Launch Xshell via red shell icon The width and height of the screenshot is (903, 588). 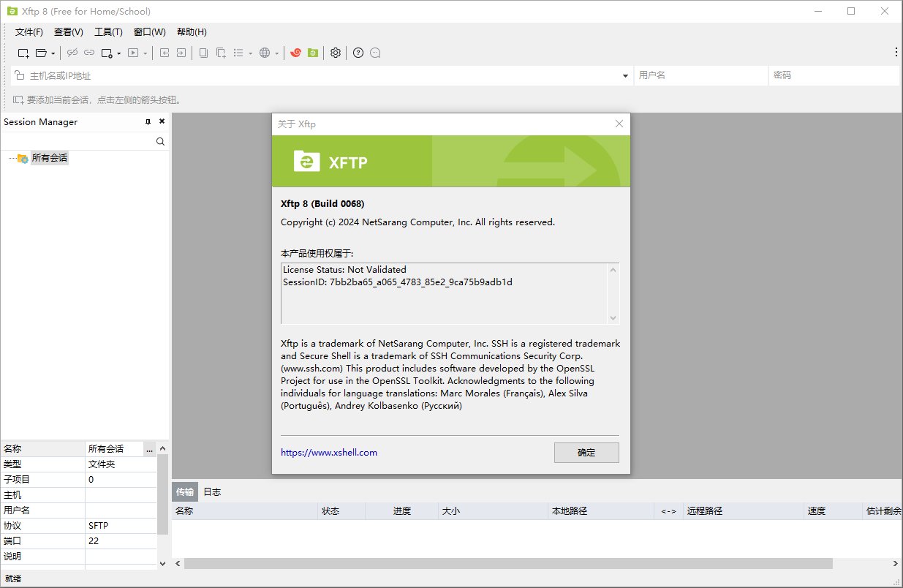(x=295, y=53)
